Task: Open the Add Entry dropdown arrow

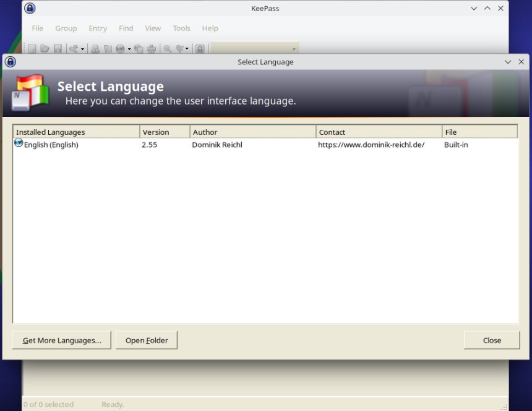Action: click(x=82, y=49)
